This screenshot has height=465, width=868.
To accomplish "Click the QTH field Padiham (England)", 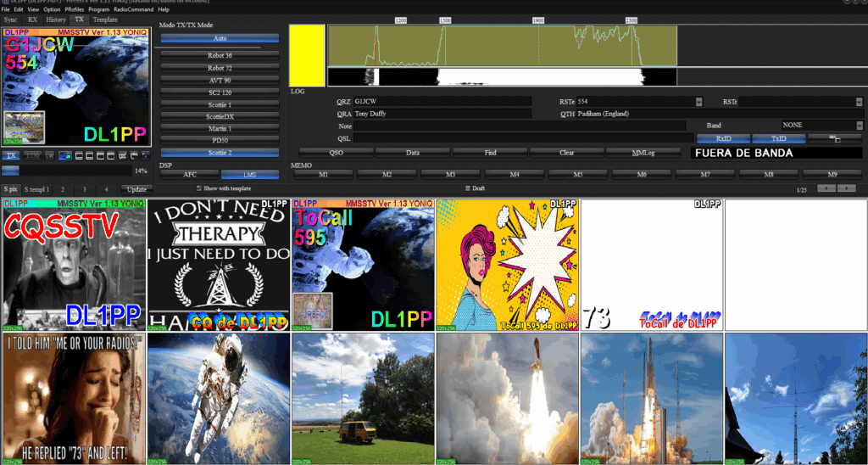I will (x=720, y=114).
